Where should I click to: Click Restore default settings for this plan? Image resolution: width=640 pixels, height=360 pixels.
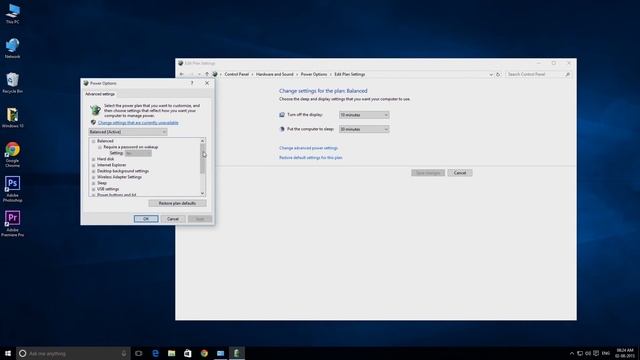pyautogui.click(x=311, y=158)
